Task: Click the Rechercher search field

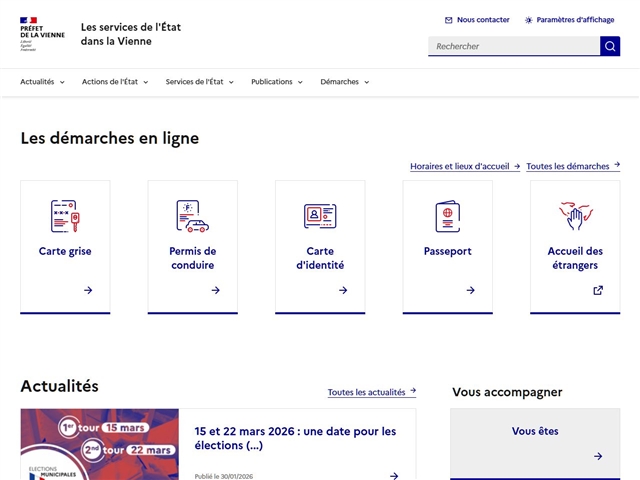Action: click(x=514, y=46)
